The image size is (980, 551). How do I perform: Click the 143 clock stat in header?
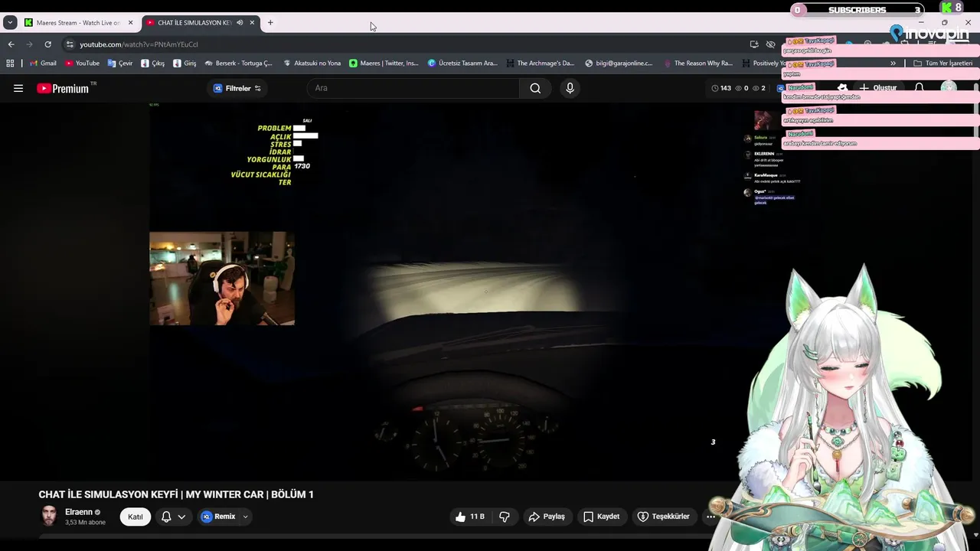point(721,88)
